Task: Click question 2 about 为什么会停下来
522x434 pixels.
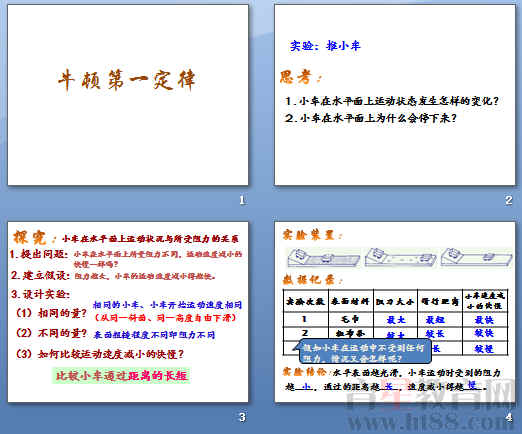Action: [370, 118]
